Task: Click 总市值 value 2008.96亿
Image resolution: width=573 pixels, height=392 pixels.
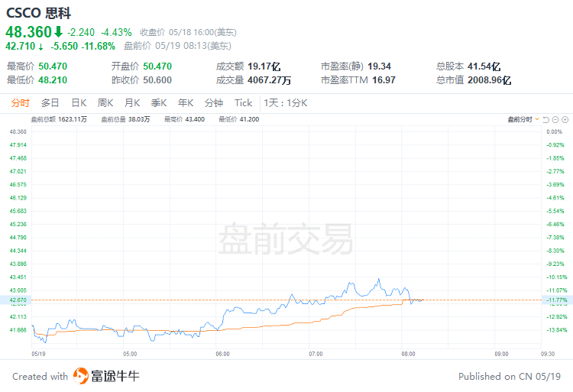Action: (x=489, y=80)
